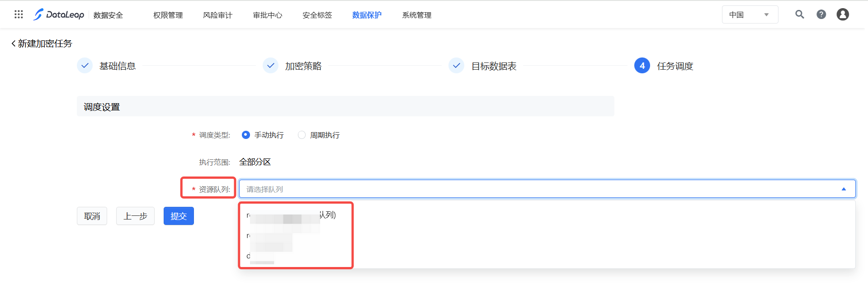
Task: Open the user account avatar
Action: [843, 14]
